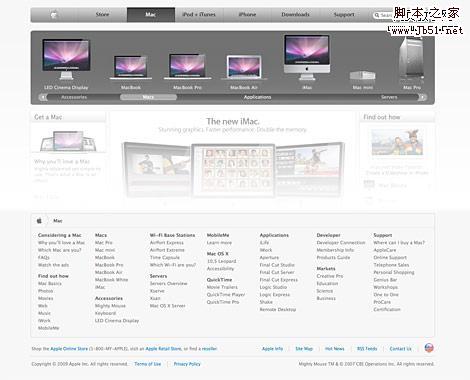Viewport: 470px width, 380px height.
Task: Choose the iMac product icon
Action: (307, 57)
